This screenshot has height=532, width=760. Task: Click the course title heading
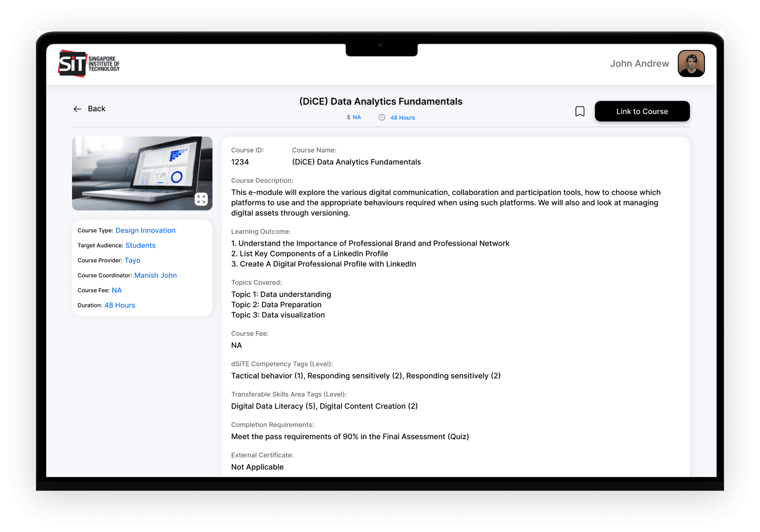click(x=380, y=101)
